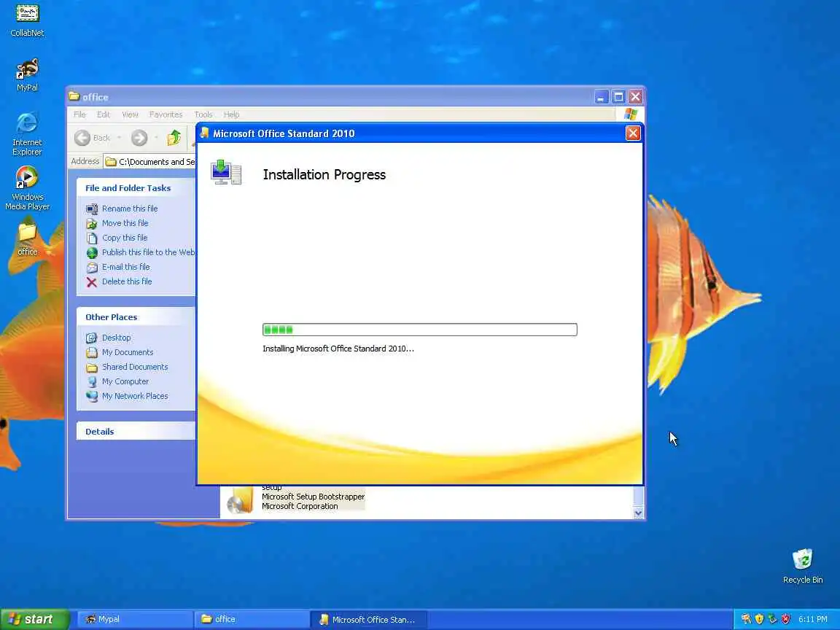Screen dimensions: 840x630
Task: Click the My Documents folder icon
Action: click(x=92, y=352)
